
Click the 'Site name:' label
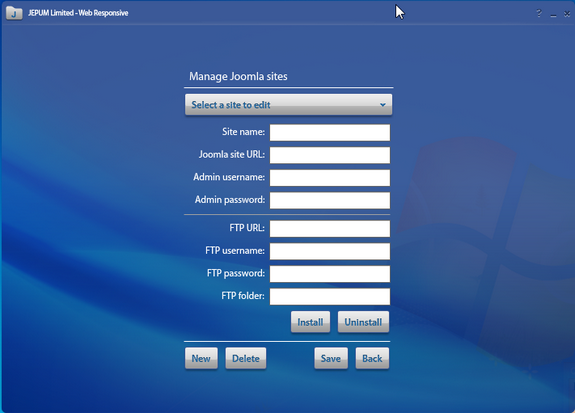[x=243, y=132]
